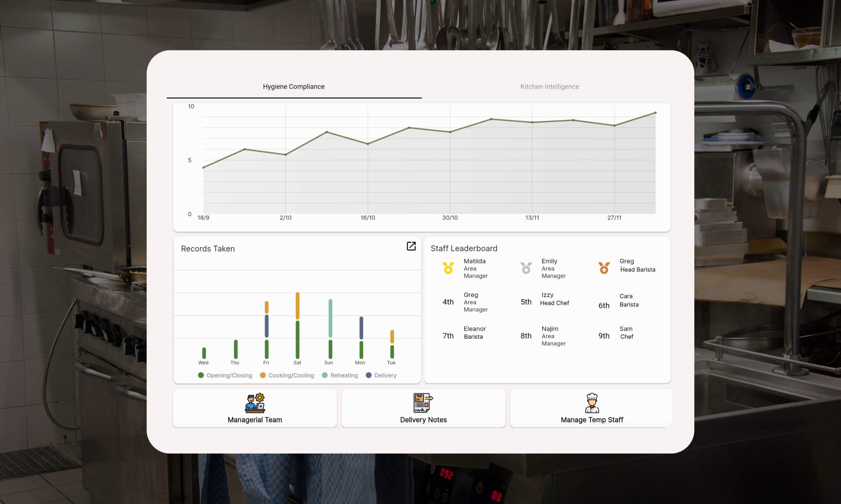841x504 pixels.
Task: Click Matilda's gold medal icon
Action: (x=448, y=268)
